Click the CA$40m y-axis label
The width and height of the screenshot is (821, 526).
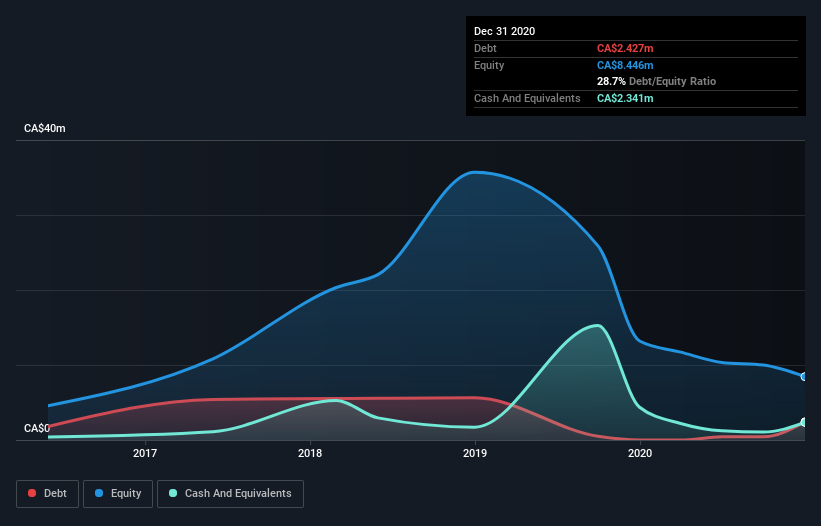(x=45, y=128)
